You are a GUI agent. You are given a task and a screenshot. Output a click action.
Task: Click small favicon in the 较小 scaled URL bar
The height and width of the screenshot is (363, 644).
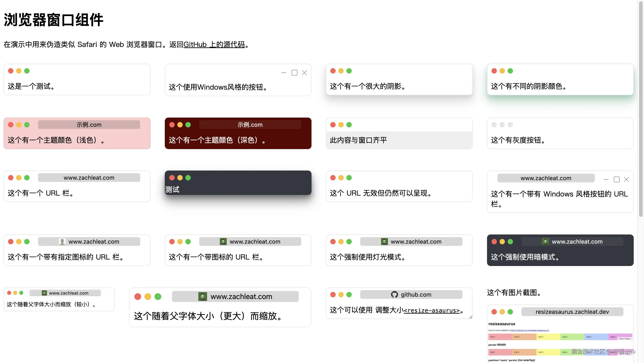pyautogui.click(x=44, y=293)
